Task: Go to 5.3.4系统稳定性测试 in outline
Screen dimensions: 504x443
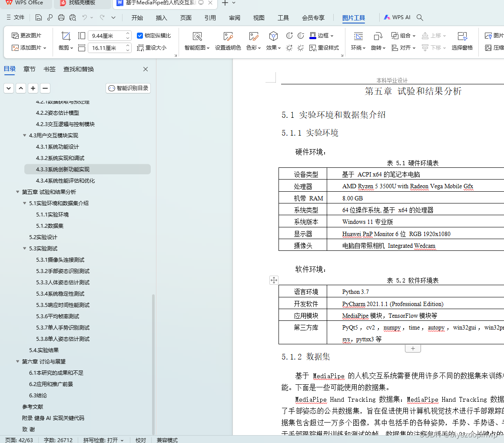Action: [x=60, y=294]
